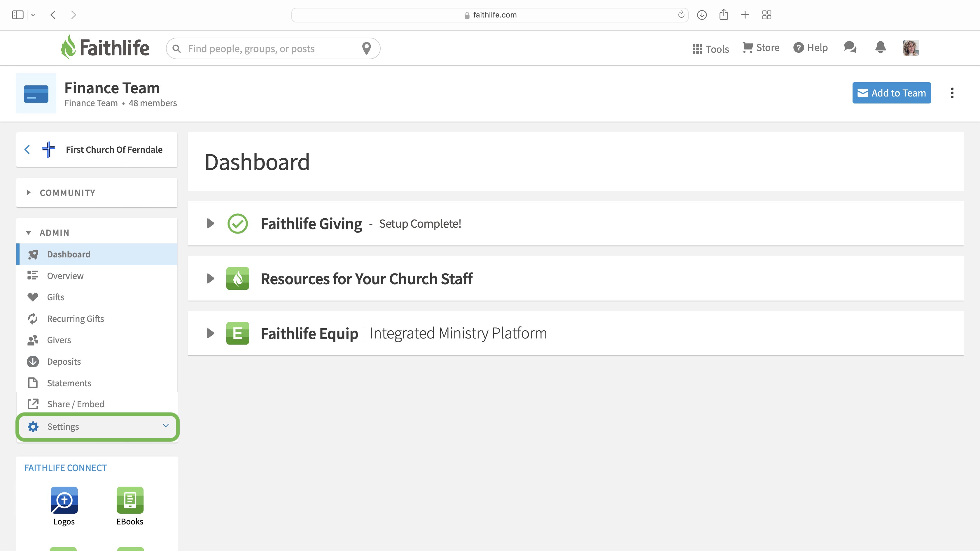Click the Deposits download-arrow icon
The height and width of the screenshot is (551, 980).
tap(33, 362)
